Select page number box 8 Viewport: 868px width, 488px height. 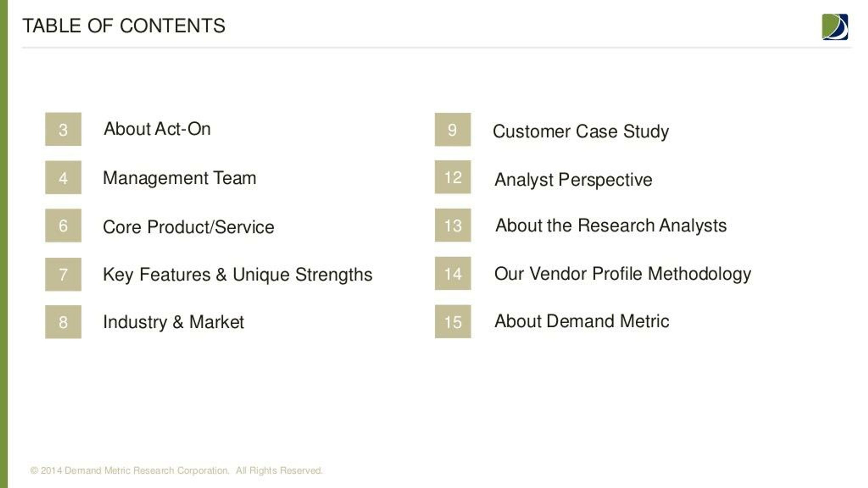63,322
